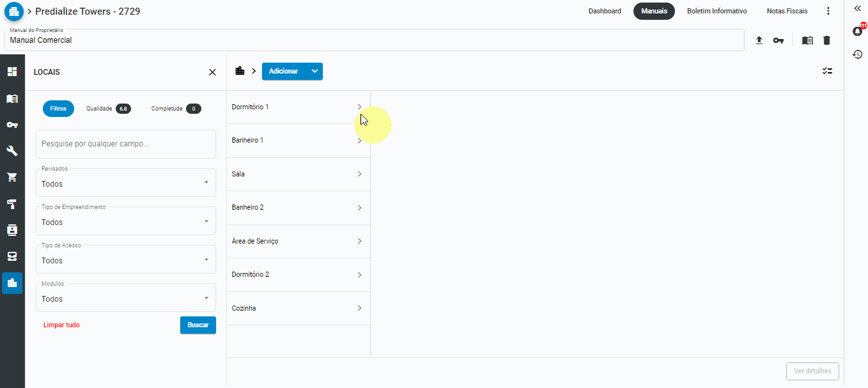Open the paint roller sidebar icon

(12, 204)
